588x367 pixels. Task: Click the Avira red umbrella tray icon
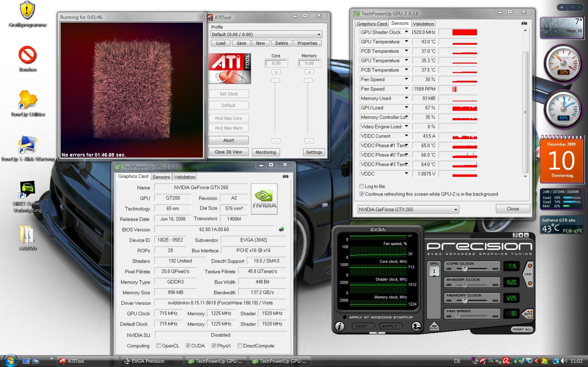[x=506, y=361]
